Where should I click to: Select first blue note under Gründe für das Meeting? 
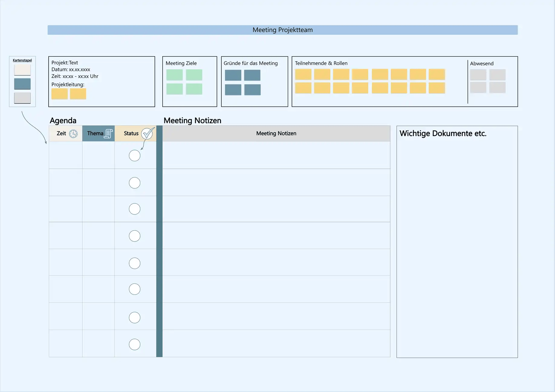pyautogui.click(x=233, y=75)
